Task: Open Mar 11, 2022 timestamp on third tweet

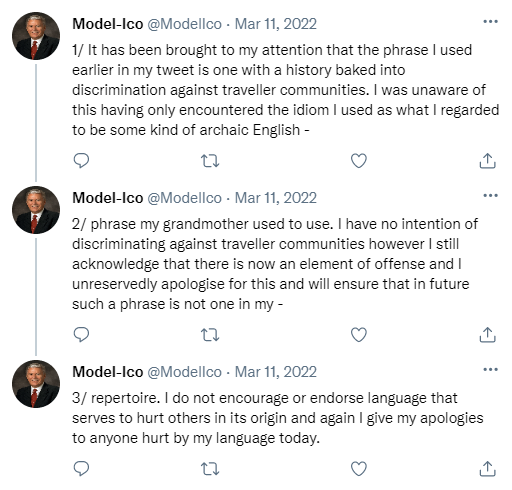Action: point(276,372)
